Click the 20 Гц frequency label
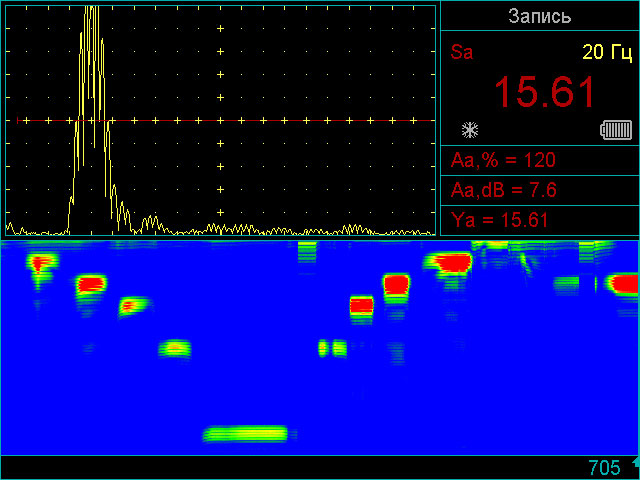The width and height of the screenshot is (640, 480). (608, 52)
